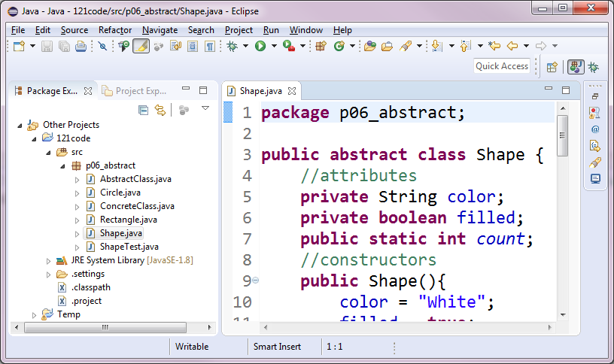Minimize the Package Explorer panel
This screenshot has width=614, height=364.
tap(186, 89)
